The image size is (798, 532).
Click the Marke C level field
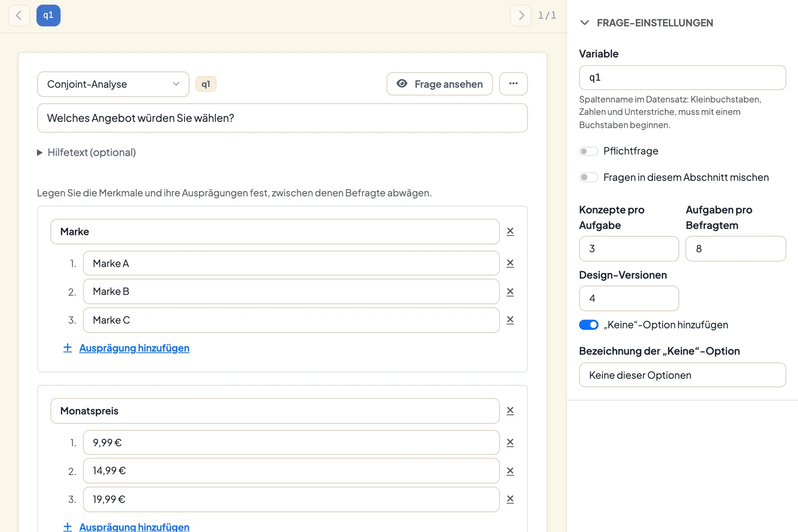point(291,320)
